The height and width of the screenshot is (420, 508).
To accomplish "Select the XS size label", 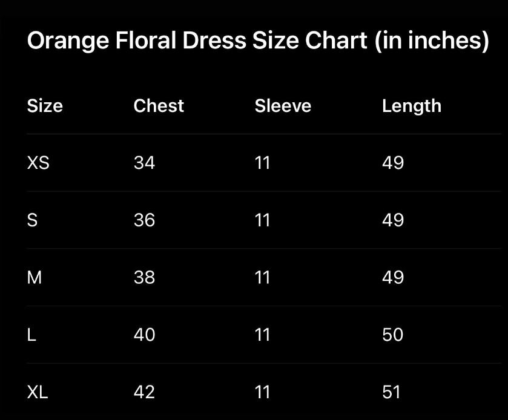I will 38,163.
